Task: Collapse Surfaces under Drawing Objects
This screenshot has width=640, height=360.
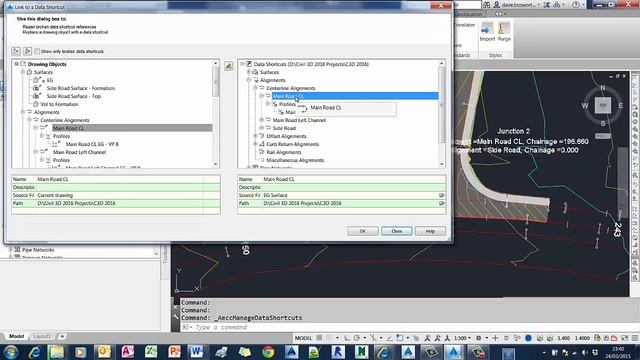Action: (23, 72)
